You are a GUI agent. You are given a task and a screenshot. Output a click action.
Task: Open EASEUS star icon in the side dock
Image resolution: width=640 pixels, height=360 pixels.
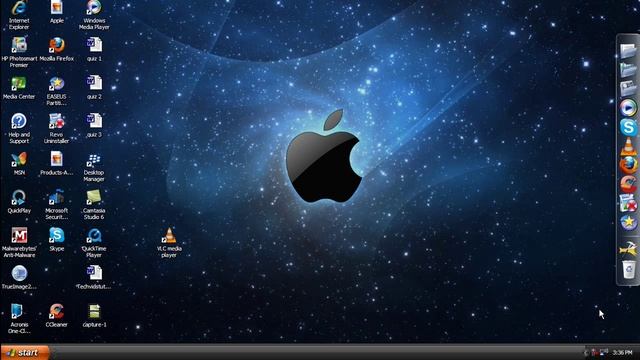coord(629,223)
